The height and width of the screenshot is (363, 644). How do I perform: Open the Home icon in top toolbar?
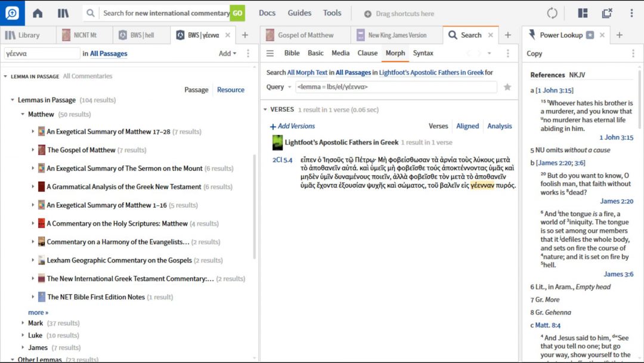coord(38,13)
